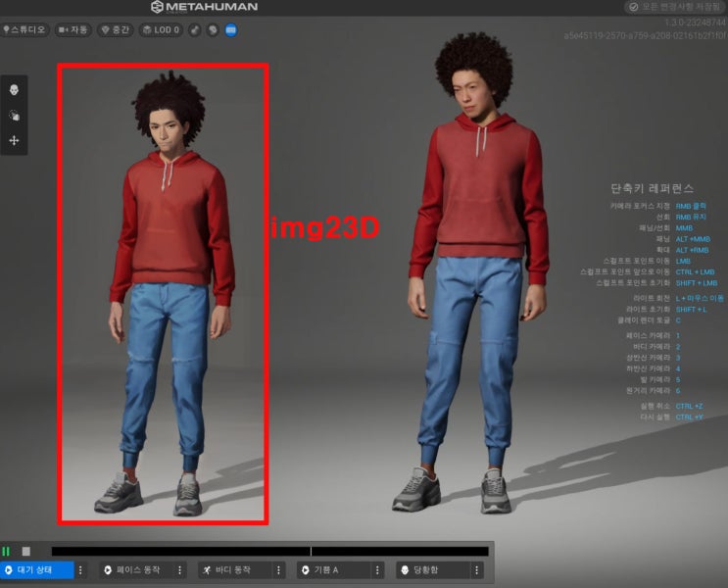Select the skull sculpt tool in side toolbar
The width and height of the screenshot is (728, 588).
click(14, 89)
